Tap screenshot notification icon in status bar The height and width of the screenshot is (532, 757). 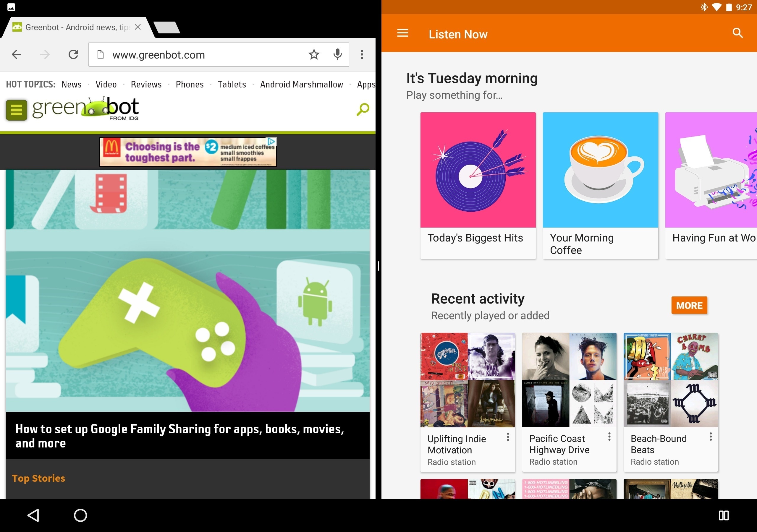[11, 7]
